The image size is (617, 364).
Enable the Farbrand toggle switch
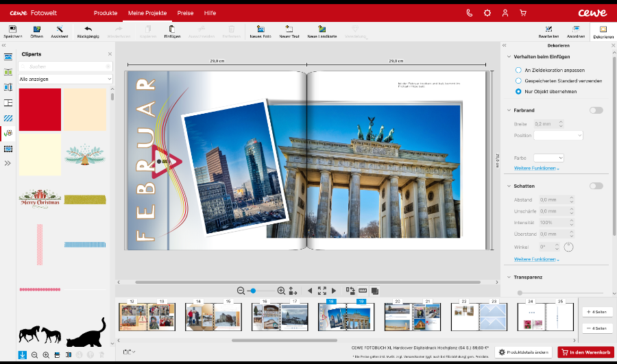[596, 110]
